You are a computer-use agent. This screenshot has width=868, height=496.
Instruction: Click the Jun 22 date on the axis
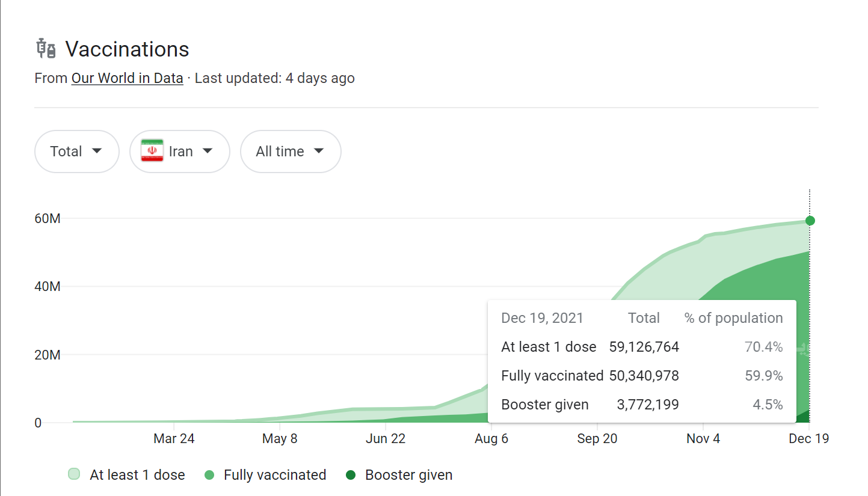pos(386,439)
